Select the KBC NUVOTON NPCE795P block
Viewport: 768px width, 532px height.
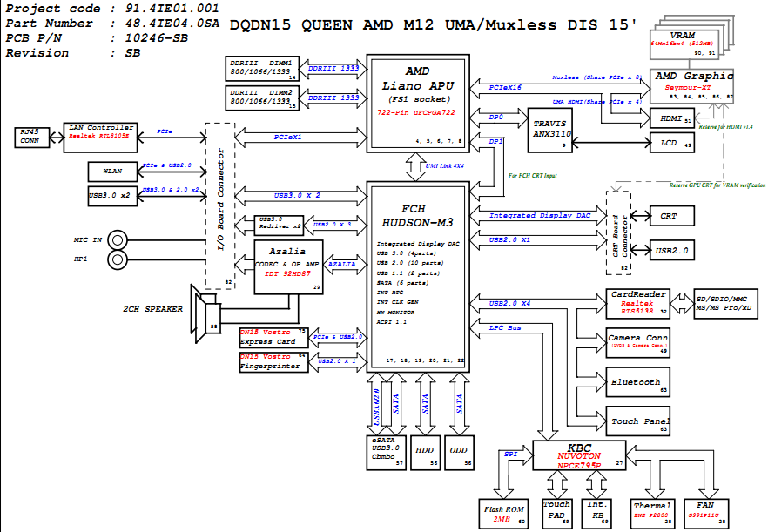coord(579,455)
